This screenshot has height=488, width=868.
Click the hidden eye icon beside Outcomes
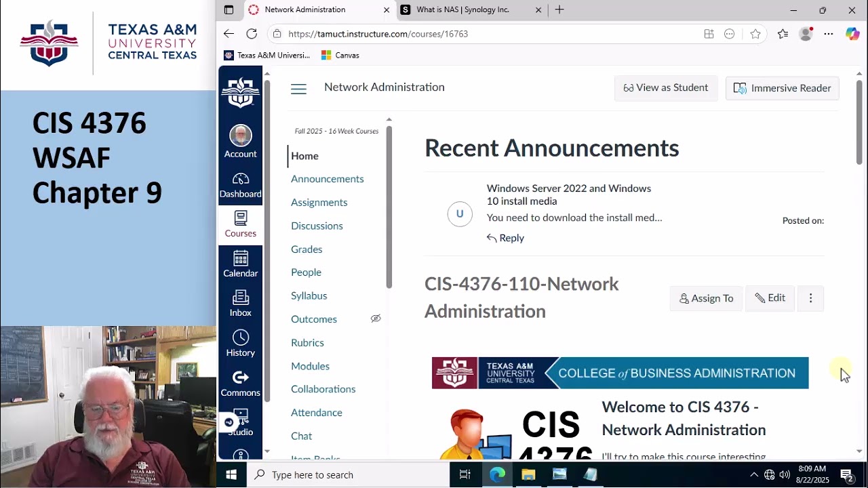pos(376,319)
